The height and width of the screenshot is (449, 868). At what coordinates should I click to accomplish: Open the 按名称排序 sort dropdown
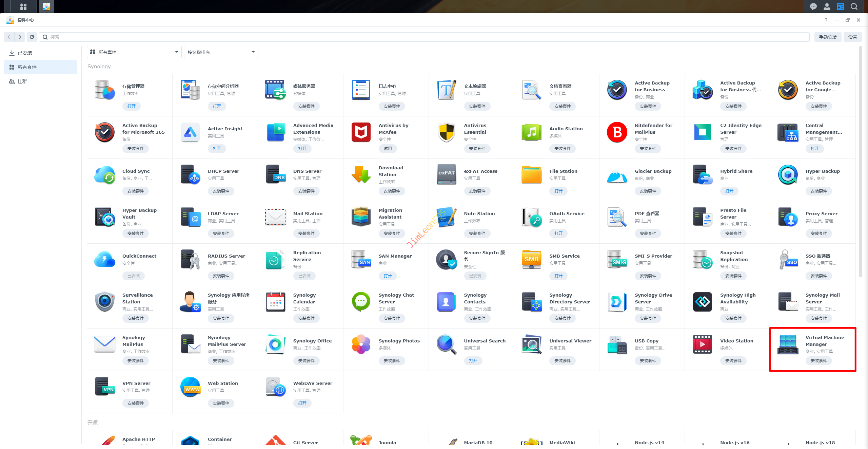point(221,52)
